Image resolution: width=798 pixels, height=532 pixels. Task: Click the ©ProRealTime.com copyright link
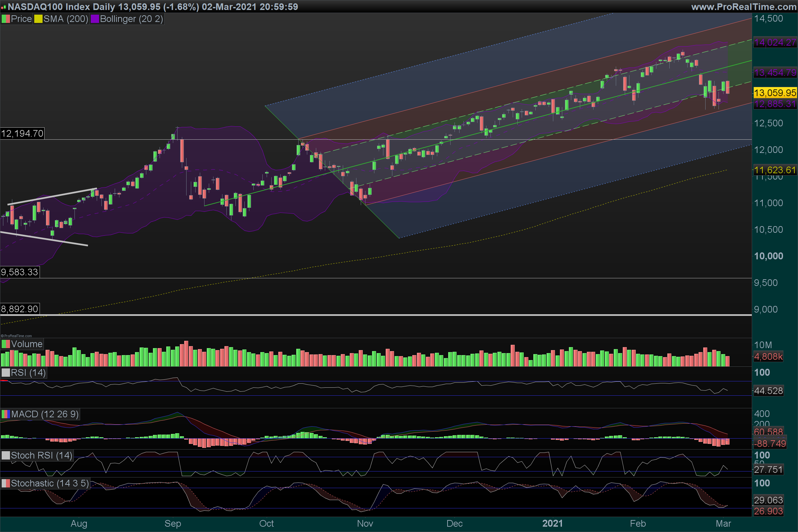16,336
